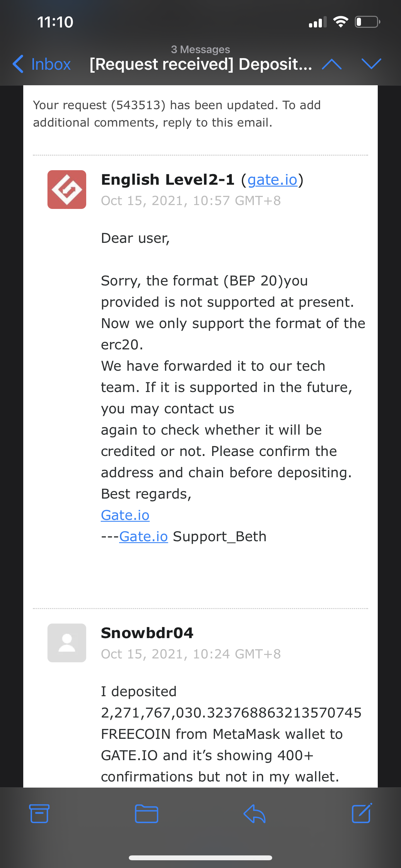Open Gate.io link under Best regards

[125, 515]
